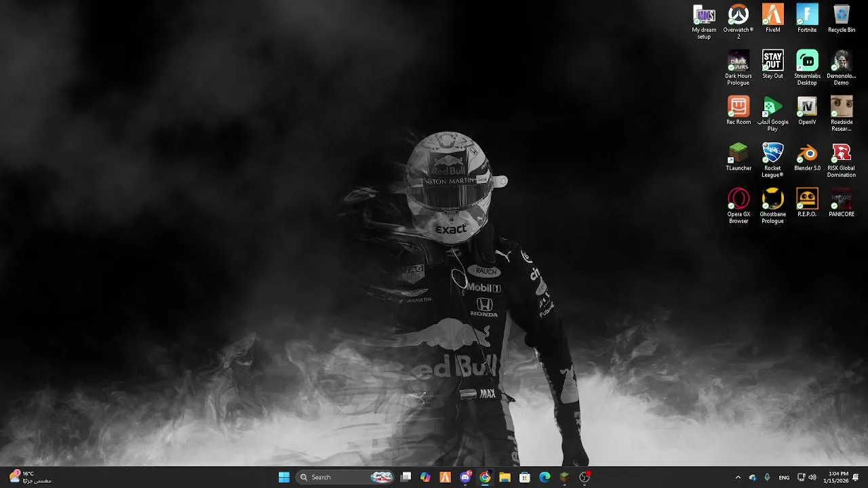Open Task View from the taskbar
The width and height of the screenshot is (868, 488).
pyautogui.click(x=406, y=477)
